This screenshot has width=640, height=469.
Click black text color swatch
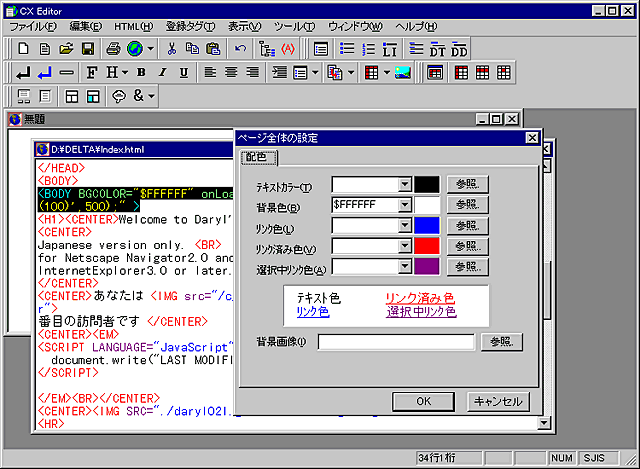click(427, 184)
